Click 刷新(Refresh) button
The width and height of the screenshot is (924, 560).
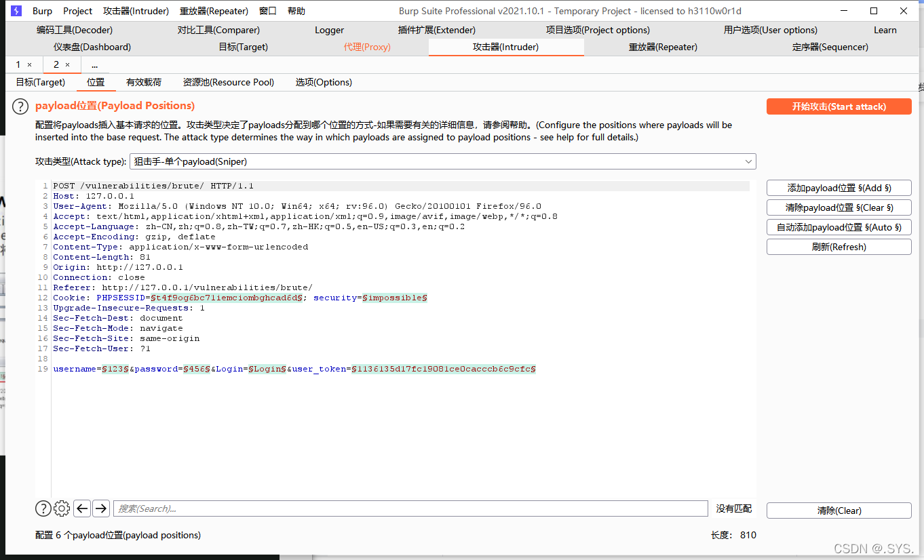(x=839, y=247)
